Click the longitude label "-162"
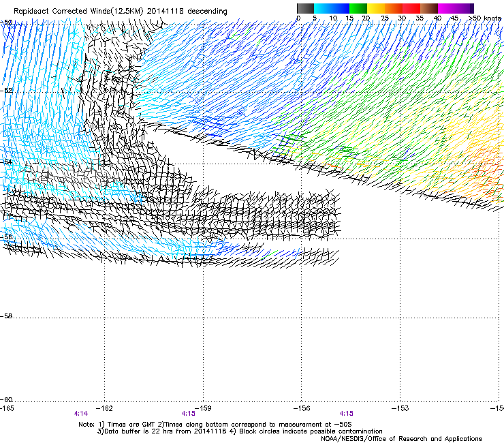The height and width of the screenshot is (443, 504). click(x=104, y=408)
